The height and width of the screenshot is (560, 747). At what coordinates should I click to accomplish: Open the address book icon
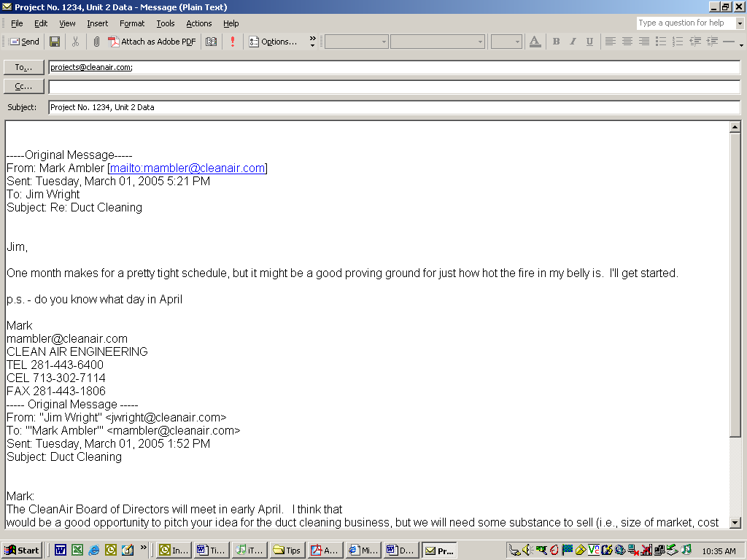[211, 42]
